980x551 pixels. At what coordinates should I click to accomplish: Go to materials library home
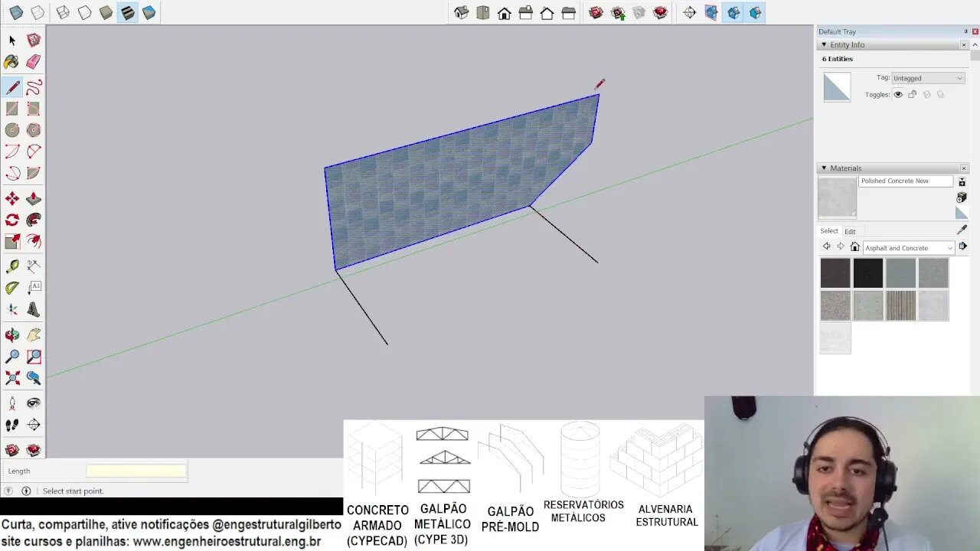pyautogui.click(x=854, y=246)
